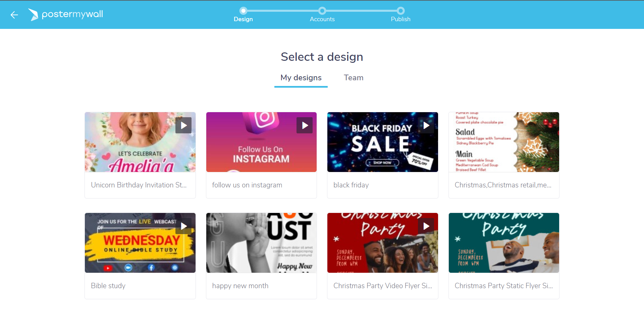Click the 'Bible study' design title

pyautogui.click(x=108, y=286)
